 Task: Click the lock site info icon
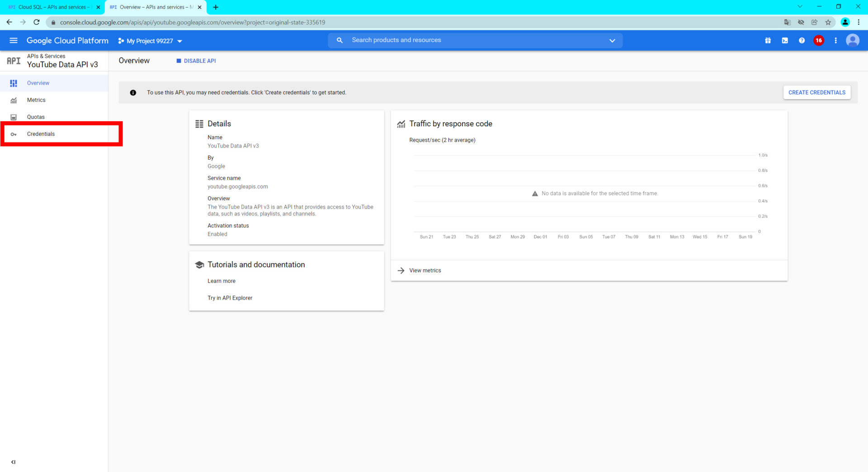point(53,22)
